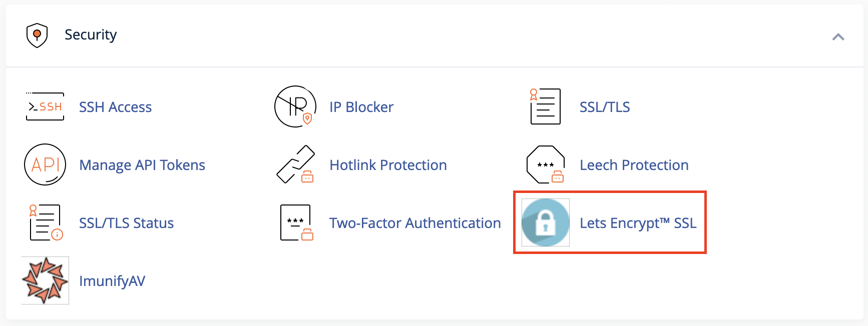Click the Lets Encrypt SSL link

coord(638,223)
